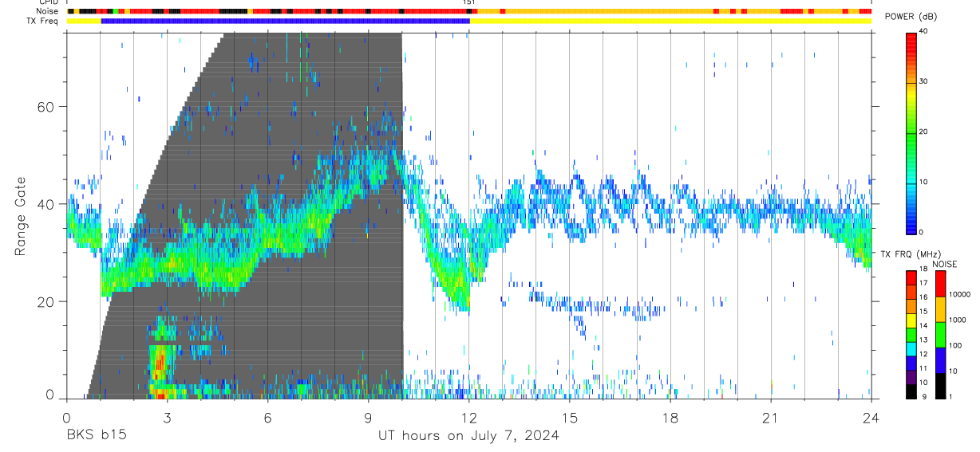Click the 6 tick label on the UT hours axis
Viewport: 980px width, 452px height.
coord(267,418)
